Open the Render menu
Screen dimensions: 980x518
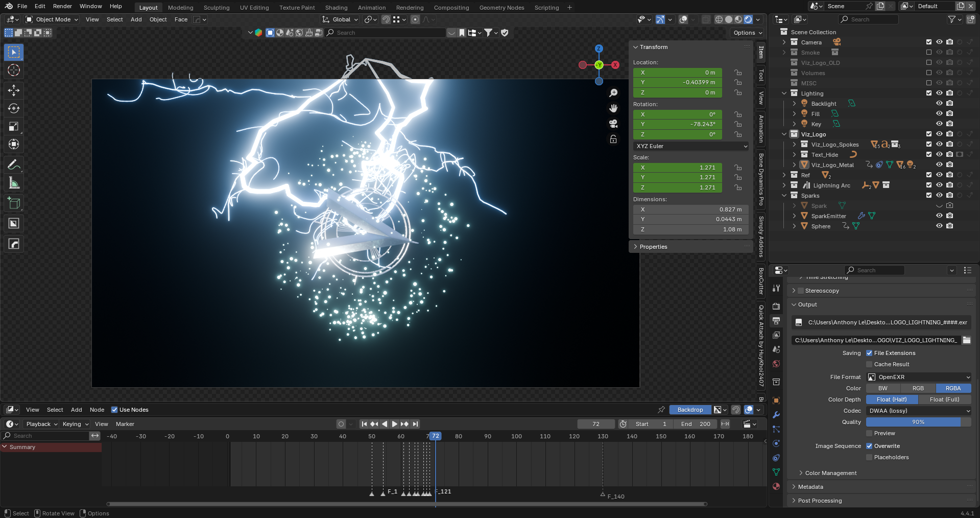62,6
